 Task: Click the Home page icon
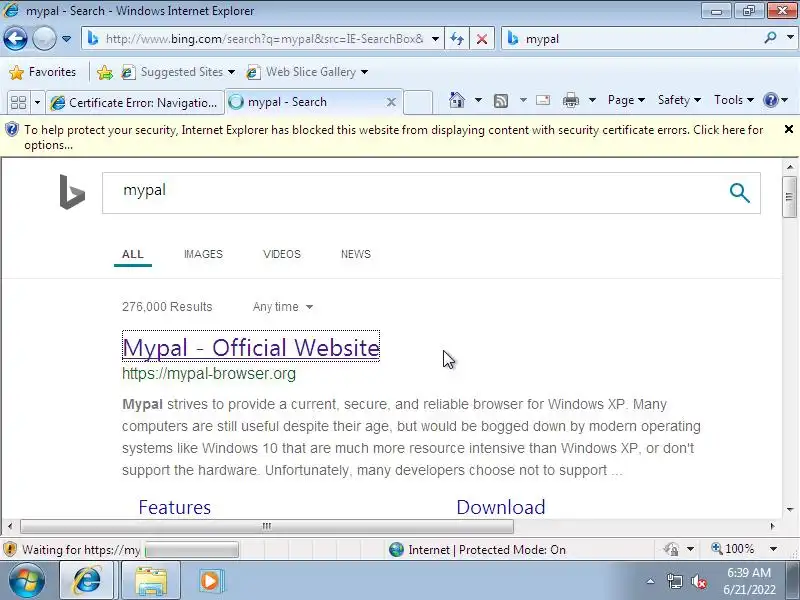(457, 100)
